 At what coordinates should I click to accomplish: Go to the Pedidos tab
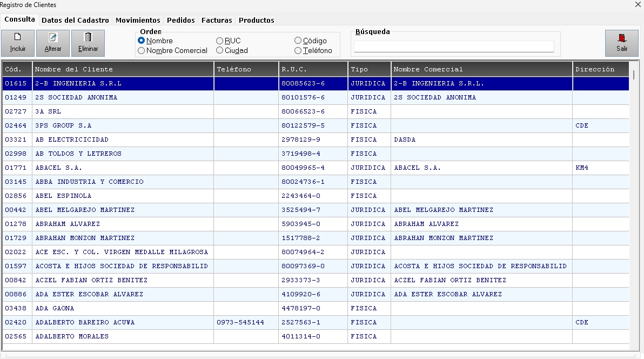point(180,20)
